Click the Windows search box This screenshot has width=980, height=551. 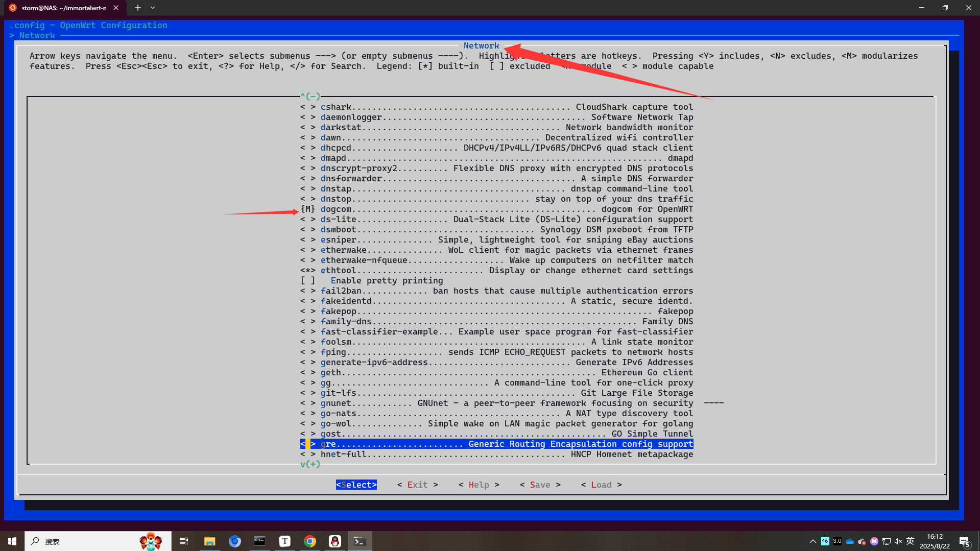84,541
